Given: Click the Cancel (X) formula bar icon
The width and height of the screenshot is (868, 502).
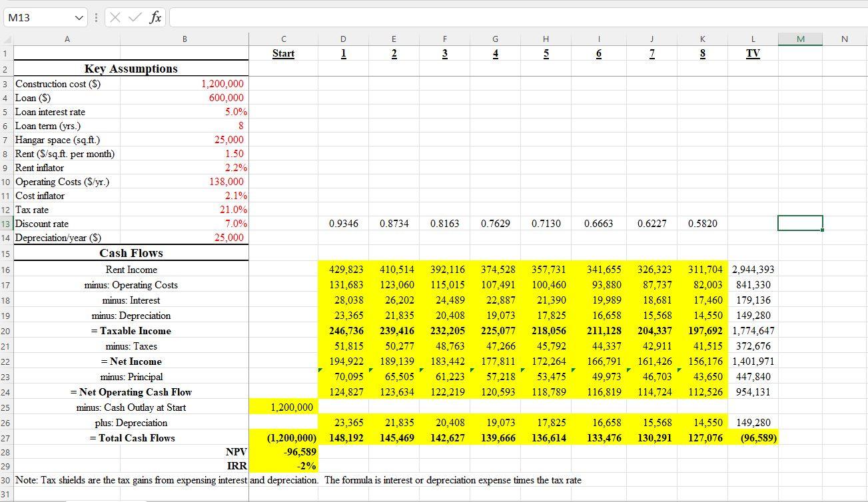Looking at the screenshot, I should coord(115,18).
